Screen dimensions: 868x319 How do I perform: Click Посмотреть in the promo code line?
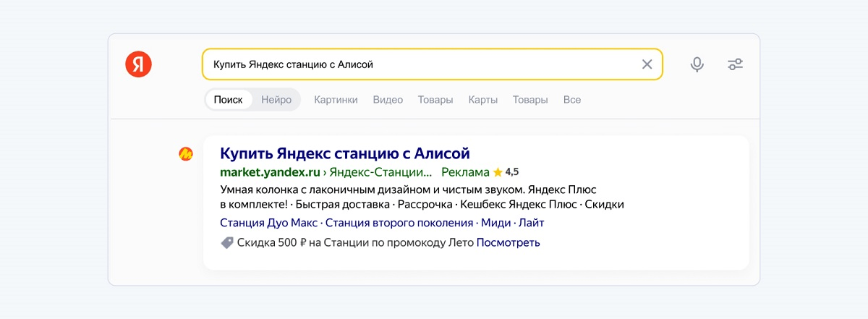click(x=508, y=243)
